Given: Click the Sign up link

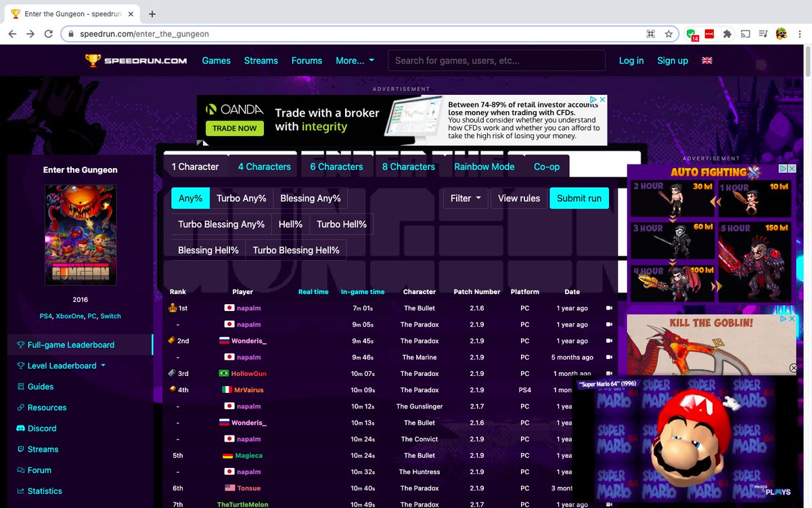Looking at the screenshot, I should 673,60.
